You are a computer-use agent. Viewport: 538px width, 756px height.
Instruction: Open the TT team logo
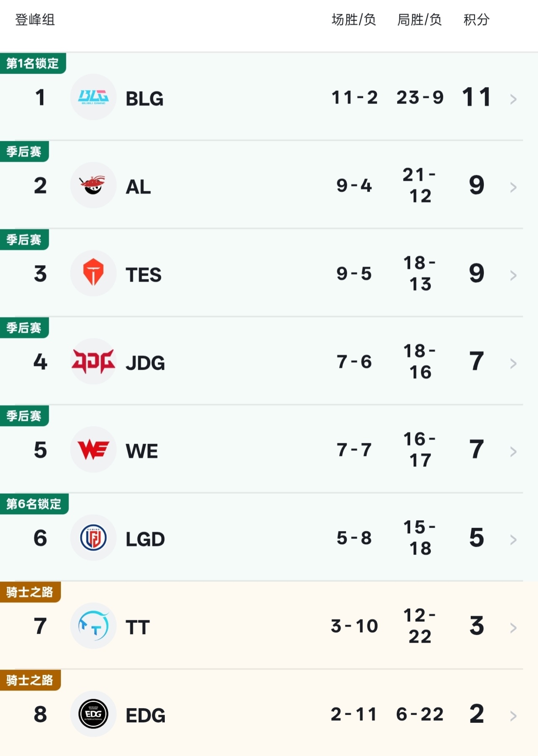click(x=93, y=626)
